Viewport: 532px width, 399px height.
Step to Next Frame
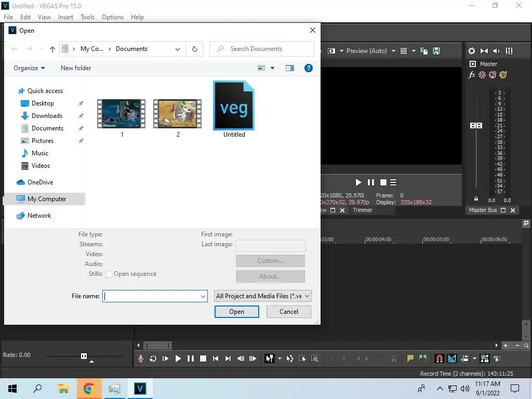coord(253,358)
